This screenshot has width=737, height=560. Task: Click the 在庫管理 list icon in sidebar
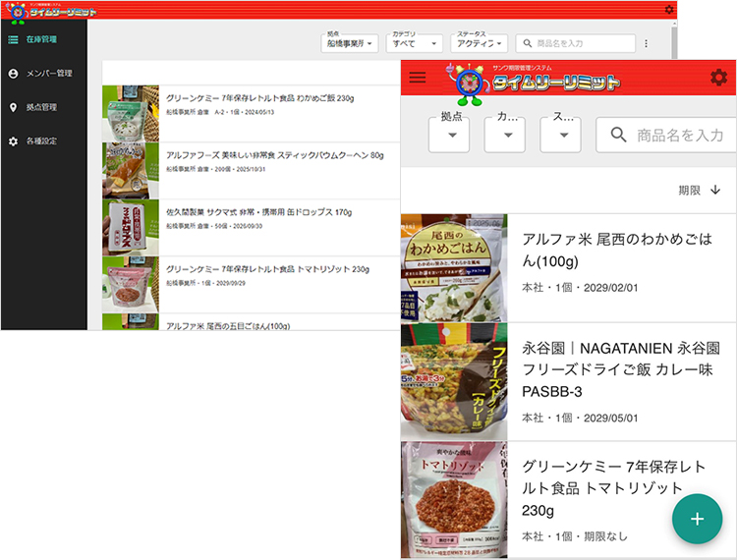coord(13,39)
